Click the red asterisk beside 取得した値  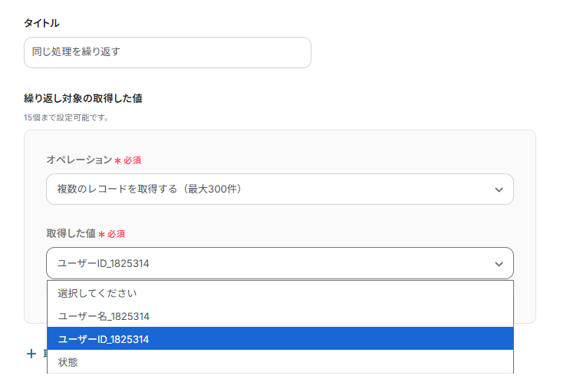(101, 234)
